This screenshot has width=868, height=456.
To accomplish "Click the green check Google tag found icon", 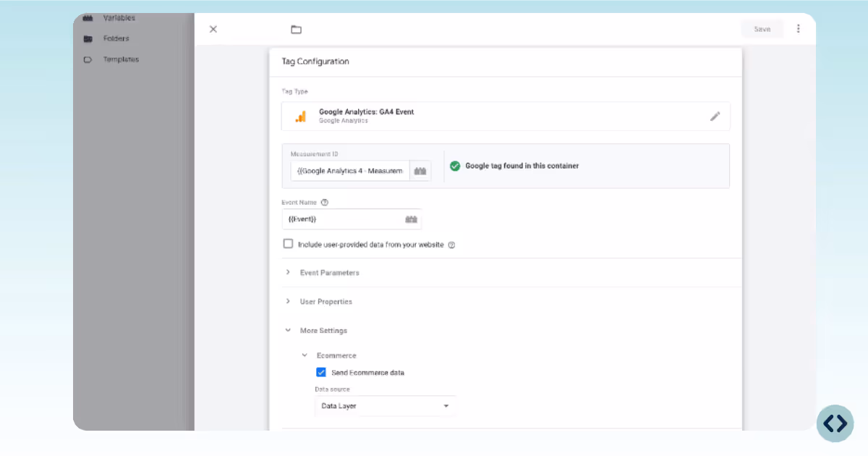I will click(455, 166).
